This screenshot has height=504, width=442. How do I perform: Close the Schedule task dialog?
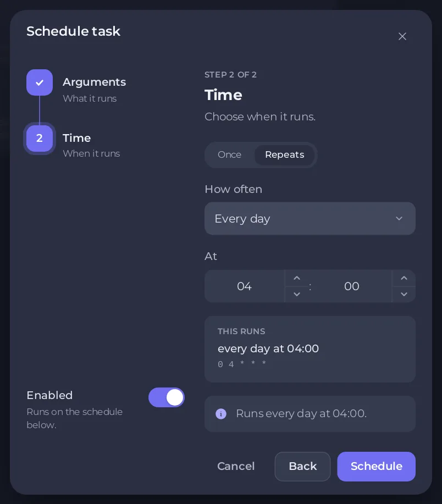(402, 36)
